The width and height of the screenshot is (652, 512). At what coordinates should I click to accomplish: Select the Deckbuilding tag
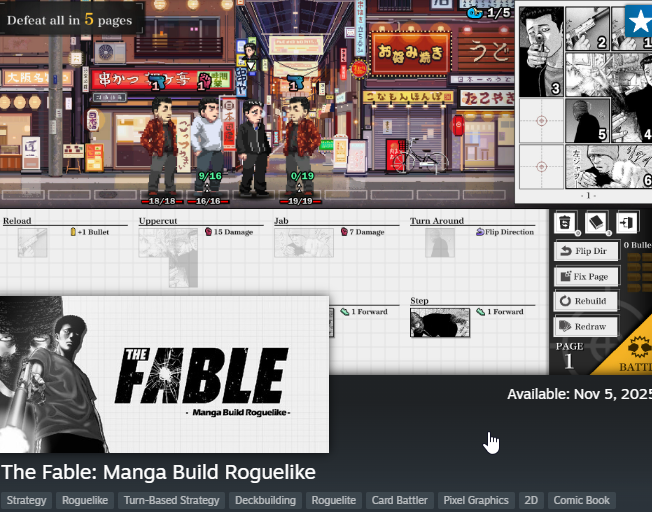point(265,500)
